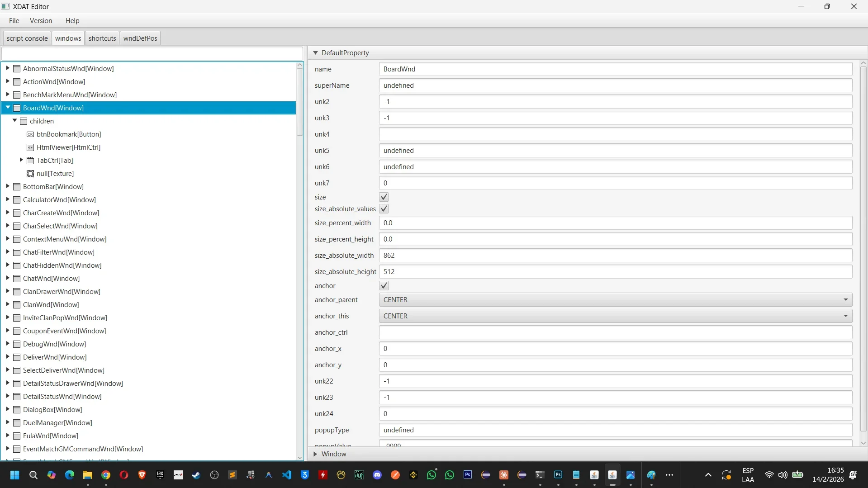
Task: Open the Help menu
Action: coord(72,21)
